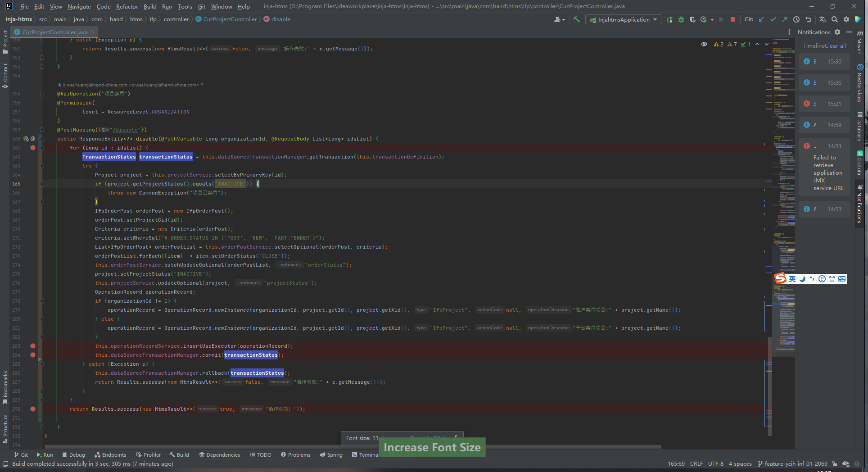Click the UTF-8 encoding widget

click(716, 464)
